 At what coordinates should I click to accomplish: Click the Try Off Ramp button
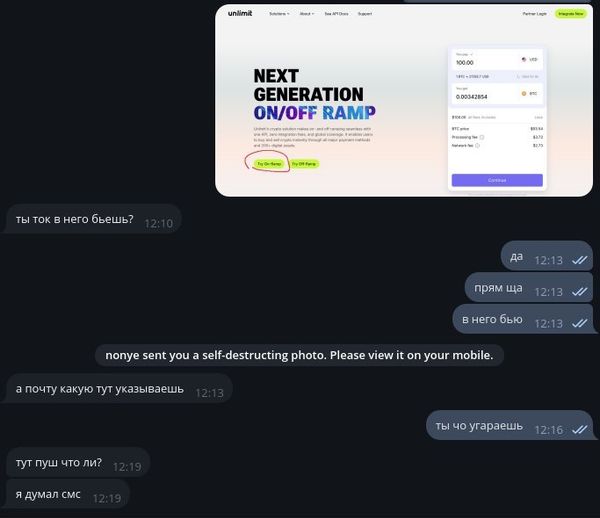point(304,164)
